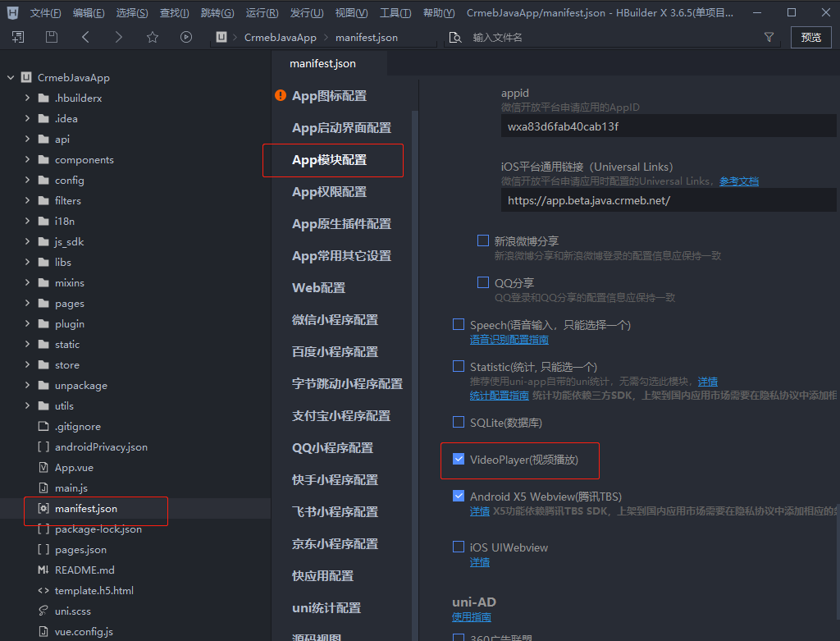
Task: Click the star bookmark icon
Action: [153, 37]
